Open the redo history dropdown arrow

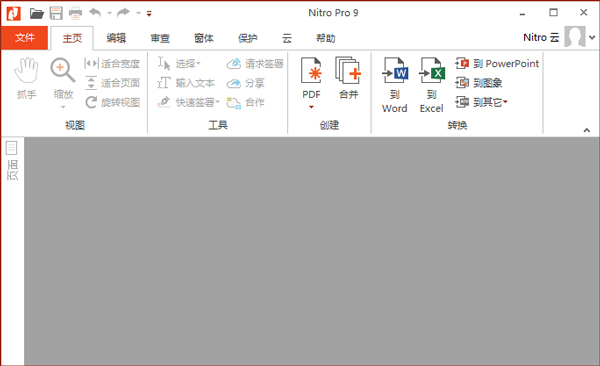pyautogui.click(x=139, y=13)
